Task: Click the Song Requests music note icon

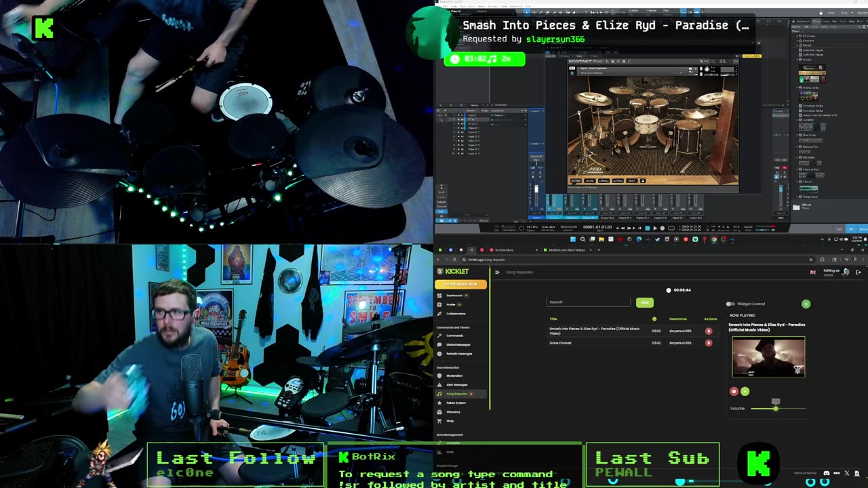Action: [x=440, y=394]
